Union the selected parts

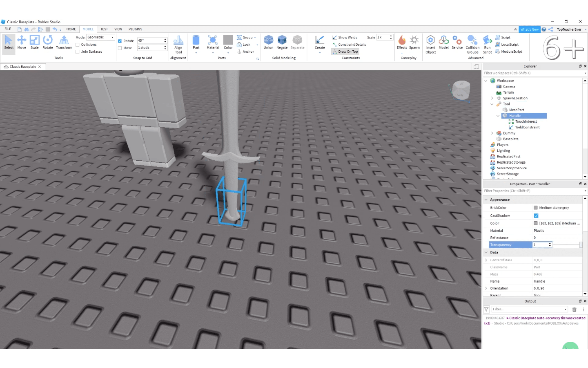coord(268,43)
